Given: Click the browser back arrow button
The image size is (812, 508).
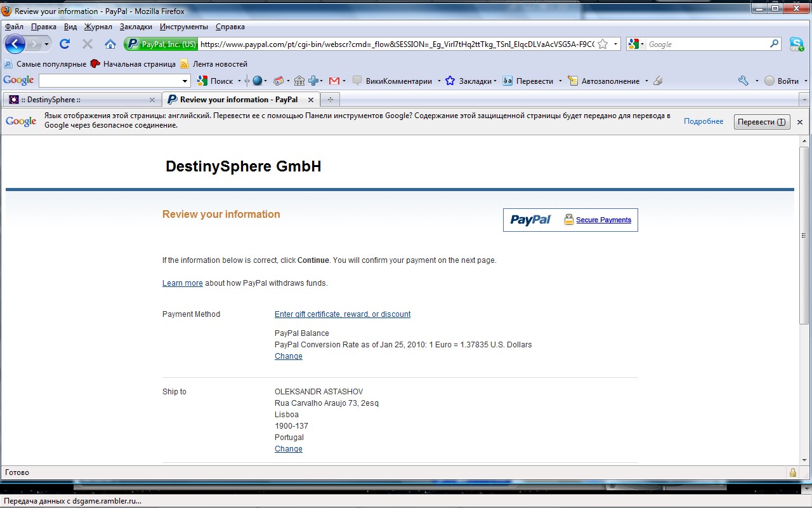Looking at the screenshot, I should 15,44.
